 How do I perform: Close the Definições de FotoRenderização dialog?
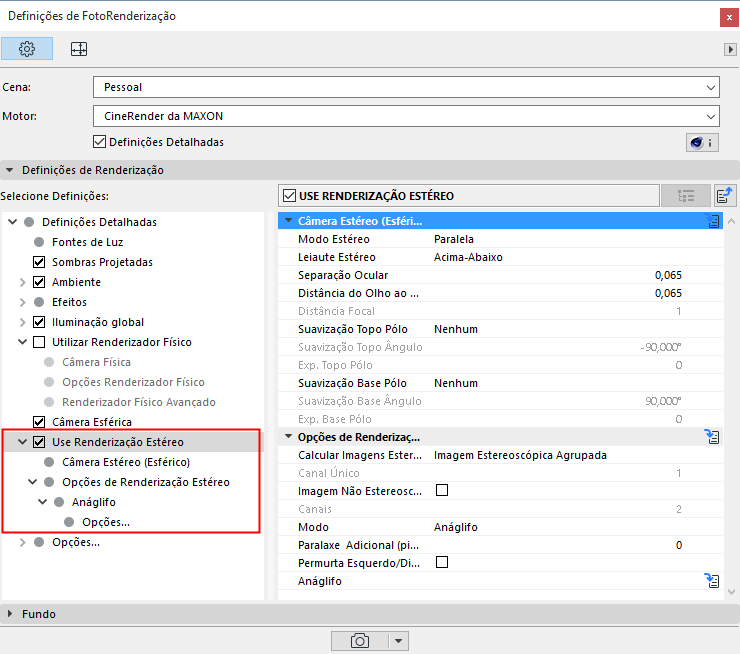729,17
